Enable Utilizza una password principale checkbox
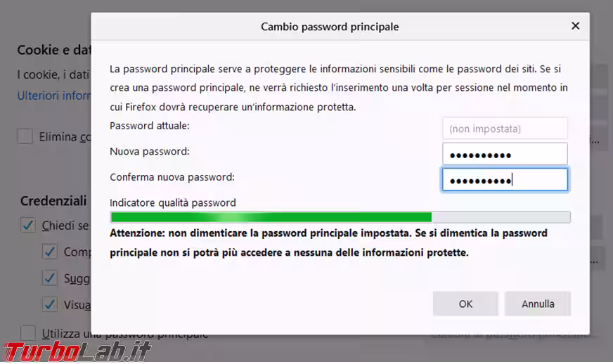 click(28, 333)
